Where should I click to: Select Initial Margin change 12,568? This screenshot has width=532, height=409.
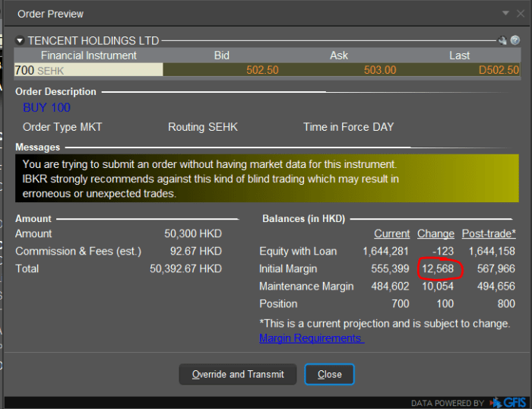click(x=438, y=269)
